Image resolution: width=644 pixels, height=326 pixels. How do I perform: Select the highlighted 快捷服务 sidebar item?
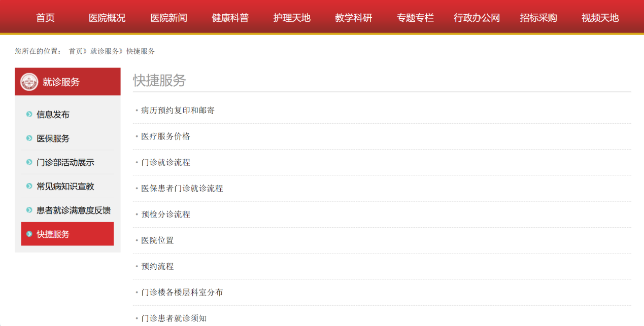point(67,234)
